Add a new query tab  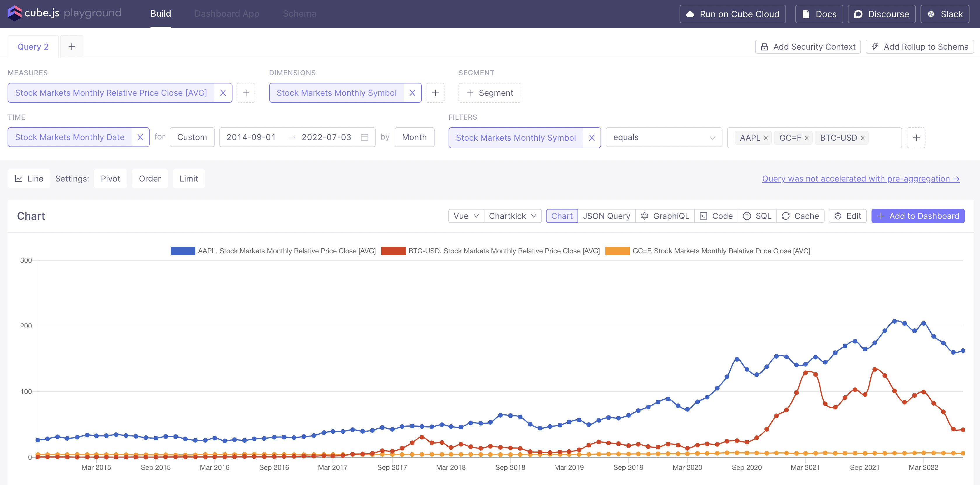pyautogui.click(x=71, y=47)
